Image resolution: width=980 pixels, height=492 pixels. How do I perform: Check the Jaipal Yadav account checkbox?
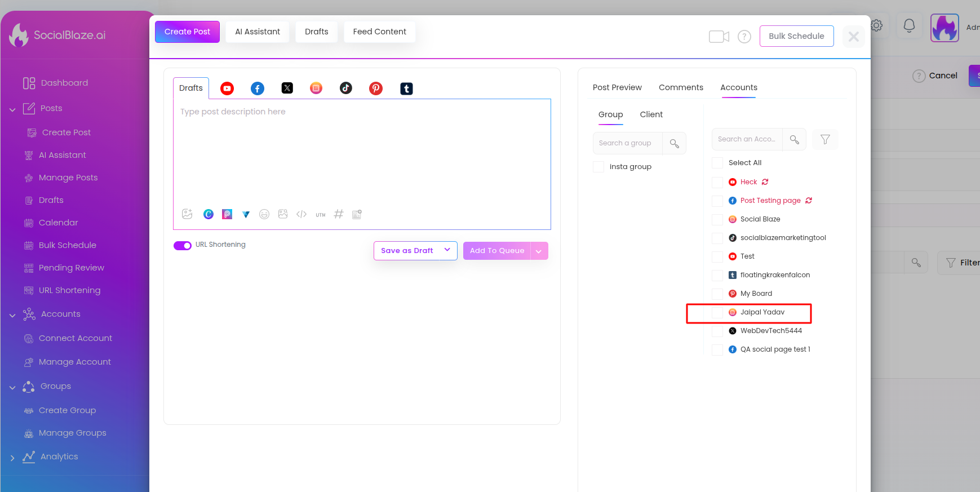coord(717,312)
